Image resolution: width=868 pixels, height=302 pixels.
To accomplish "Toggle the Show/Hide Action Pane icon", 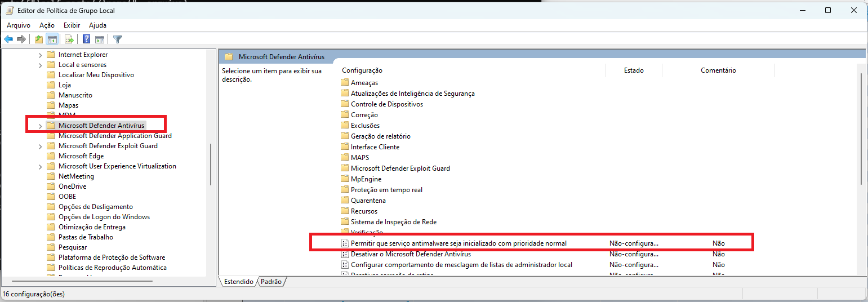I will (100, 39).
